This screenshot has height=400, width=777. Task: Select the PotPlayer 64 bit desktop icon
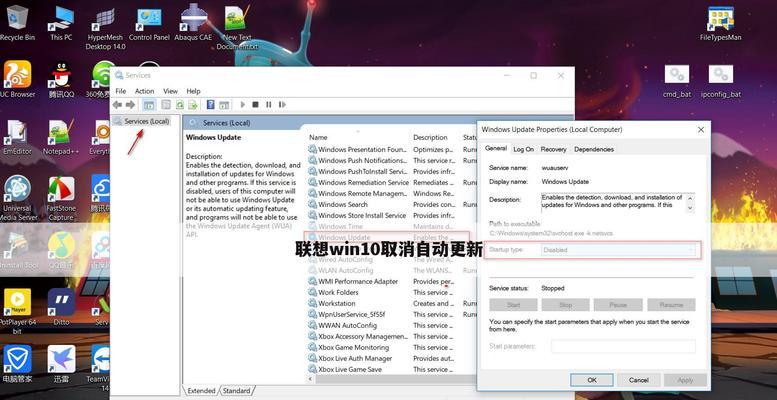(17, 311)
